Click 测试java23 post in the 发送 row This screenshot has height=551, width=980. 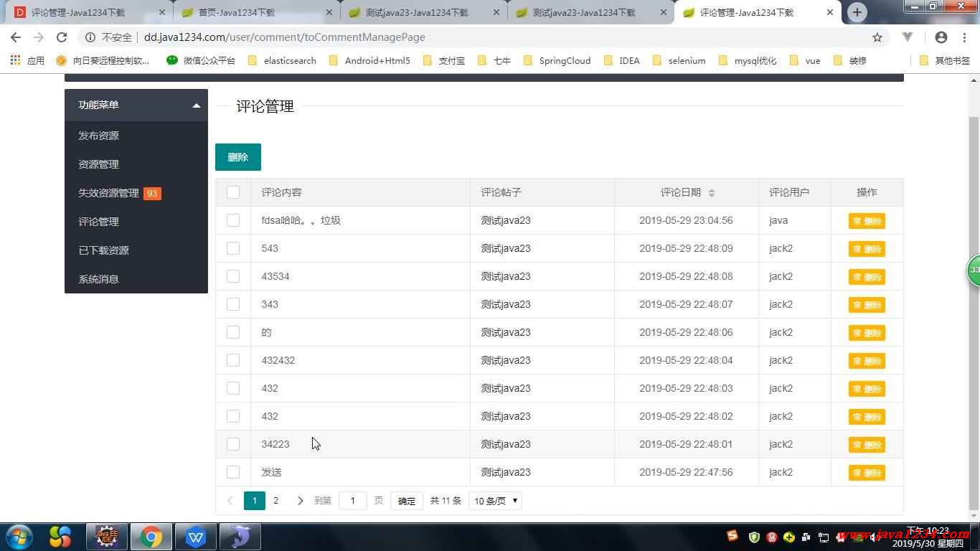pos(506,472)
